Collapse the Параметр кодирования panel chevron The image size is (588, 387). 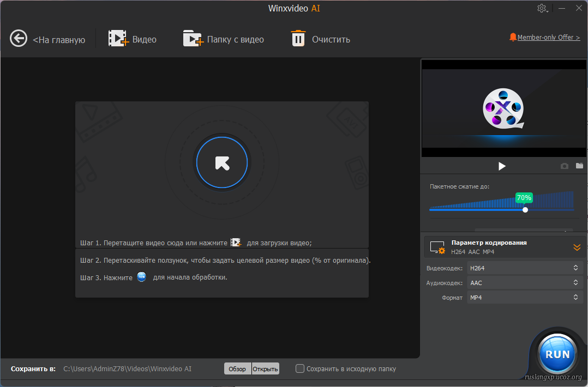click(577, 247)
